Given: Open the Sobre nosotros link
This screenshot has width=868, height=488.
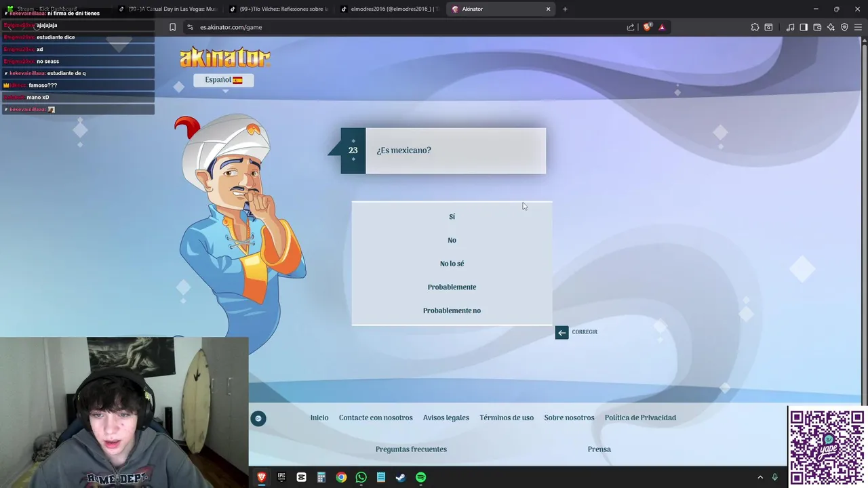Looking at the screenshot, I should pos(569,418).
